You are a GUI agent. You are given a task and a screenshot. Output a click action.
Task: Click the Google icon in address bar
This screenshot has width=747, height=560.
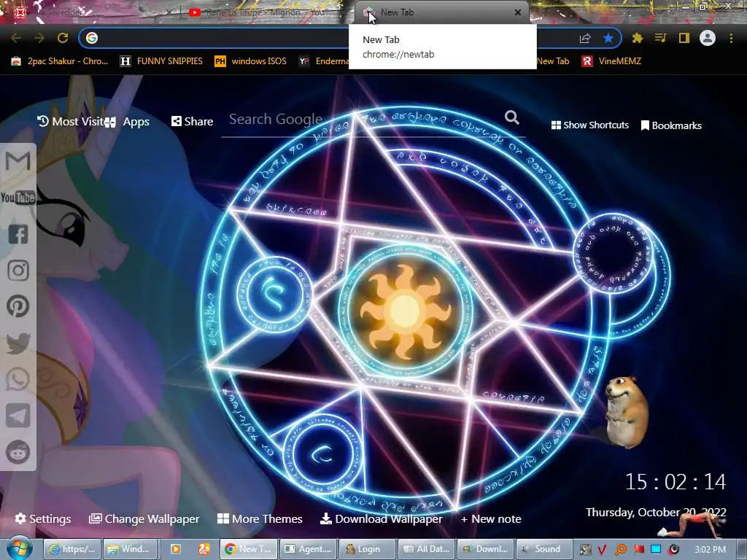pos(92,38)
